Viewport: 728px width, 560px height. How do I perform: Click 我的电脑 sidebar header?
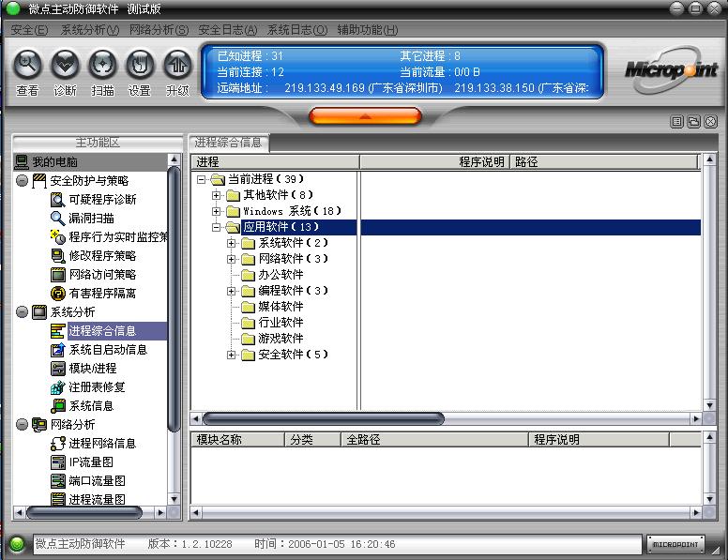[x=90, y=162]
